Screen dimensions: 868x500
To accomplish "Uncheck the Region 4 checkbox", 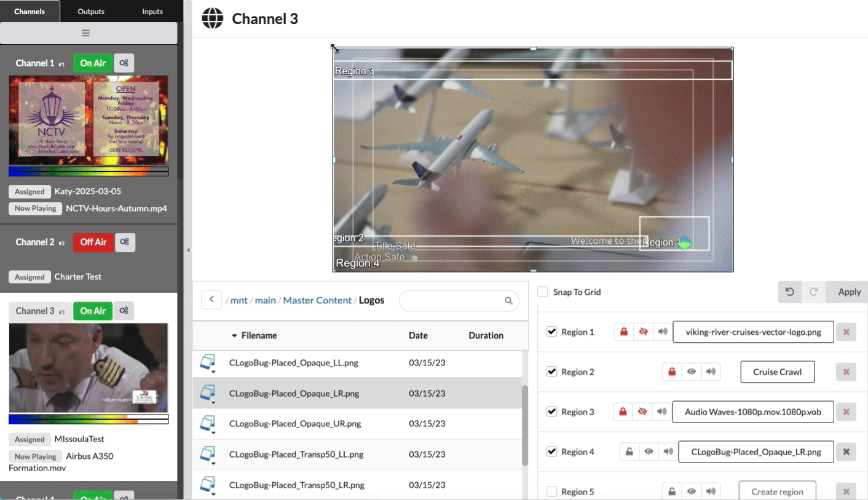I will [552, 452].
